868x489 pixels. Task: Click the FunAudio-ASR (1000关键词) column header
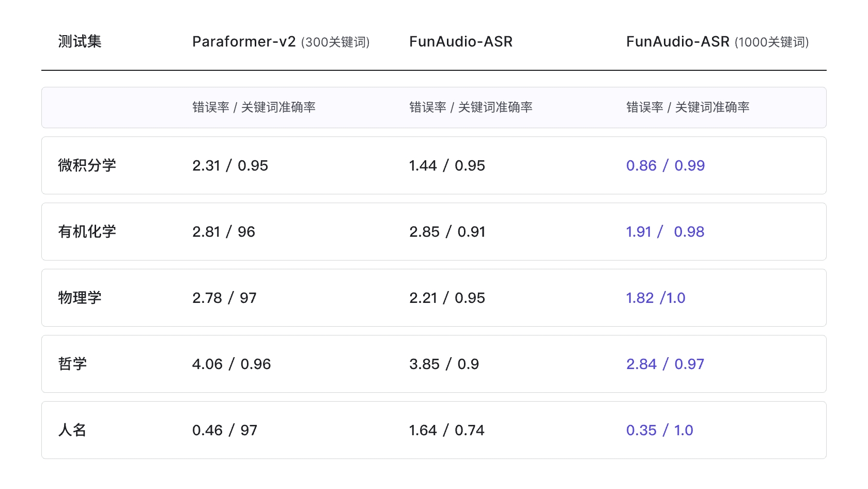pos(717,42)
